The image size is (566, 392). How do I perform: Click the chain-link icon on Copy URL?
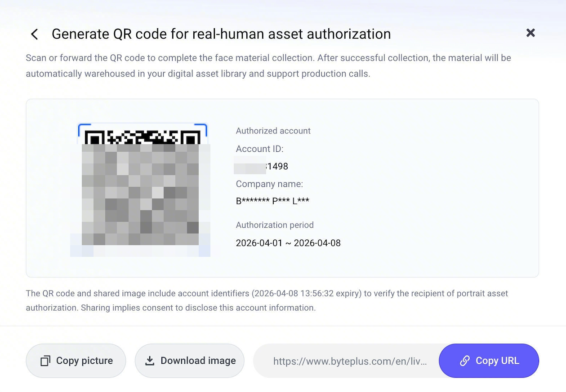(465, 361)
